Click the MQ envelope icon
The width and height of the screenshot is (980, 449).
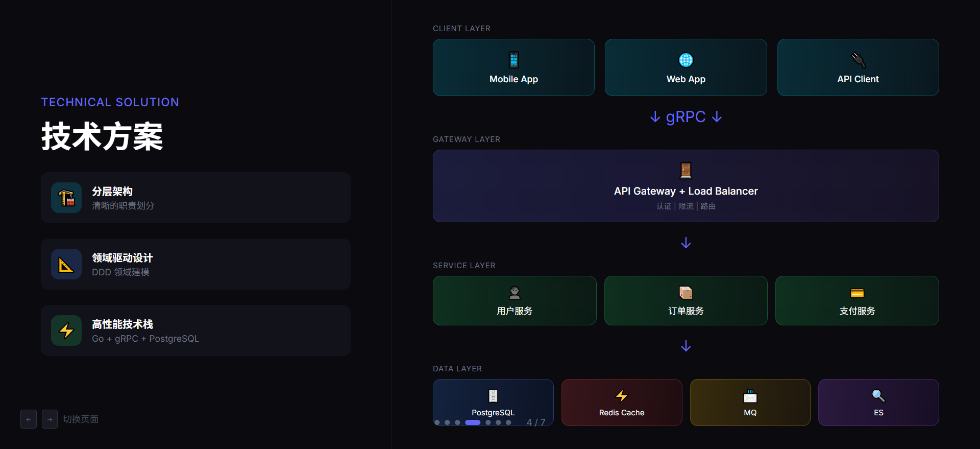point(750,396)
